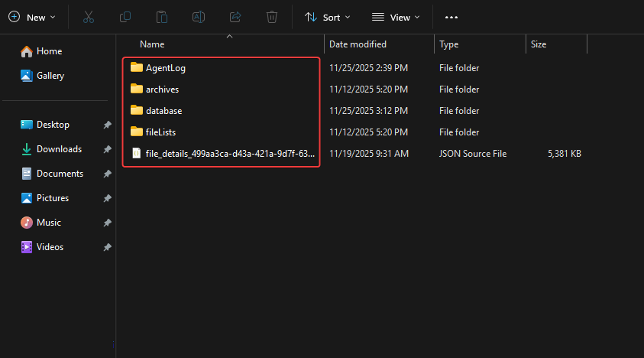Open the New dropdown menu
This screenshot has height=358, width=644.
[32, 17]
